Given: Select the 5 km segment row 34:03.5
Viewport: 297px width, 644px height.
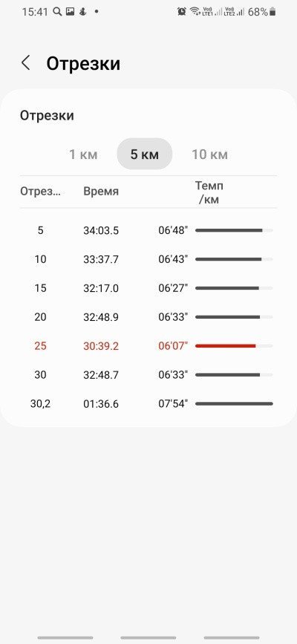Looking at the screenshot, I should 148,230.
